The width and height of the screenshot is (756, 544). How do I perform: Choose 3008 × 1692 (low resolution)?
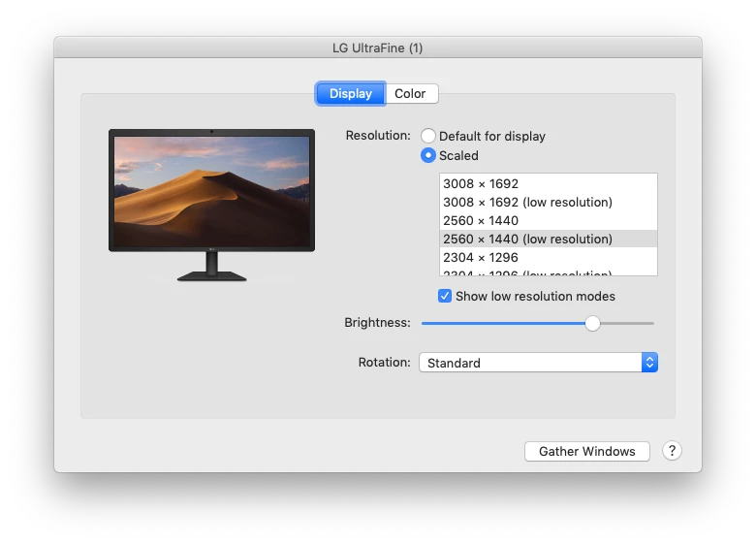coord(549,202)
